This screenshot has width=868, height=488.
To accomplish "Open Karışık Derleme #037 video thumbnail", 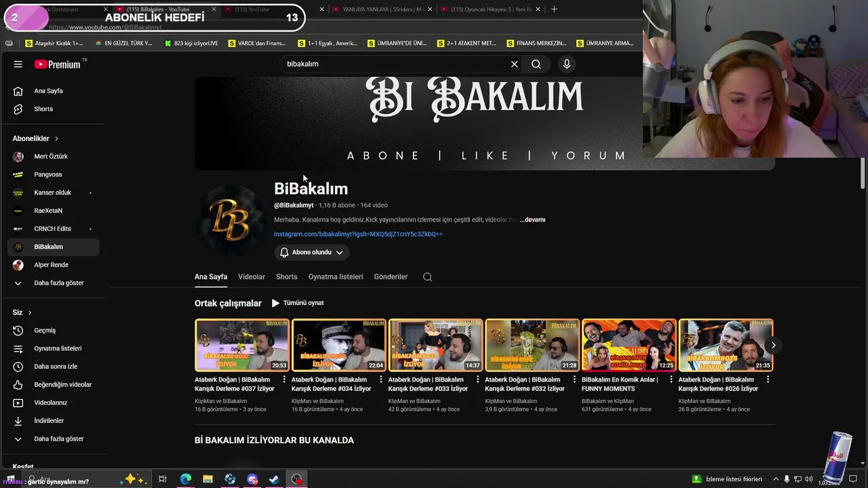I will pos(242,346).
